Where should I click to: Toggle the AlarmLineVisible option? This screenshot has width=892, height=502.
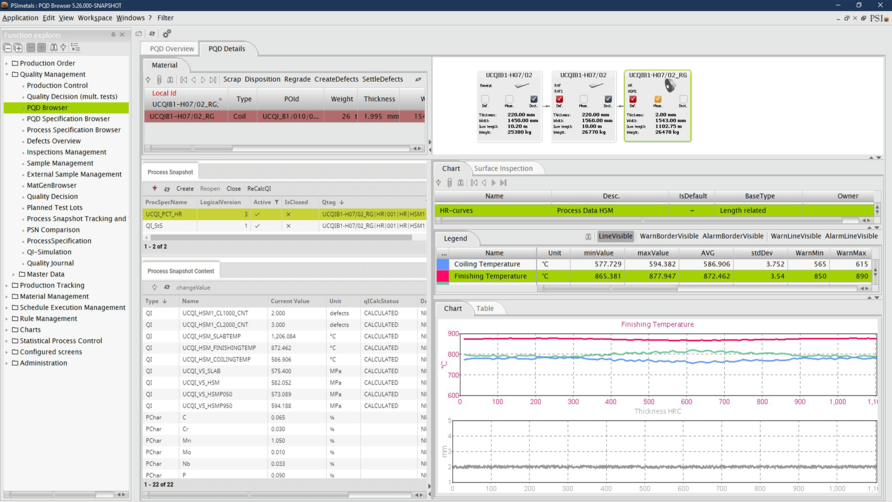pyautogui.click(x=851, y=236)
